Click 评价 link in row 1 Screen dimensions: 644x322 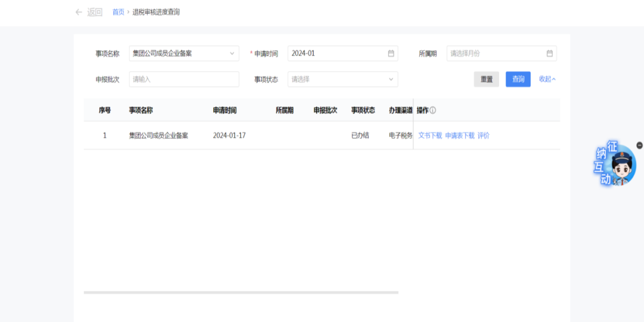click(484, 135)
